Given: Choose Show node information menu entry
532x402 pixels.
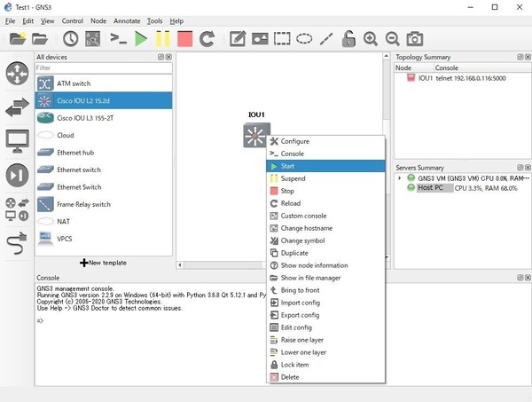Looking at the screenshot, I should coord(325,265).
